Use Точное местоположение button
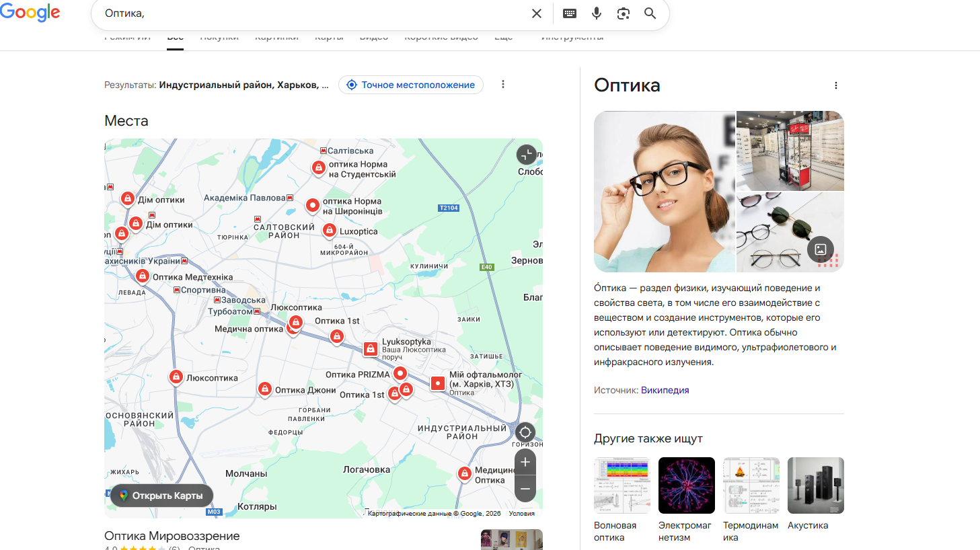Screen dimensions: 980x550 pos(411,85)
